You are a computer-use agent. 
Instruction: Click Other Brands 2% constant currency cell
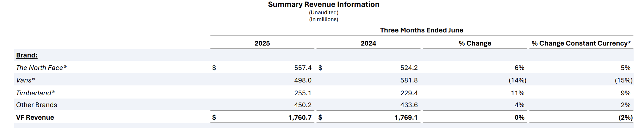coord(626,105)
